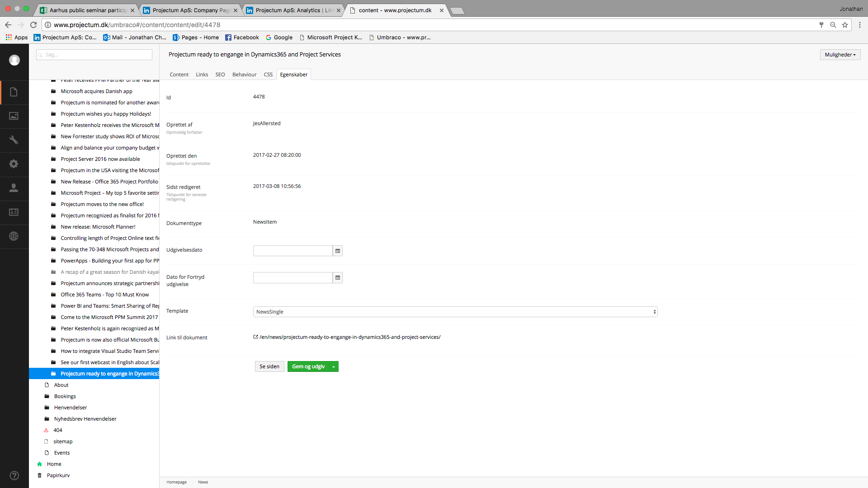Switch to the SEO tab
The width and height of the screenshot is (868, 488).
220,74
